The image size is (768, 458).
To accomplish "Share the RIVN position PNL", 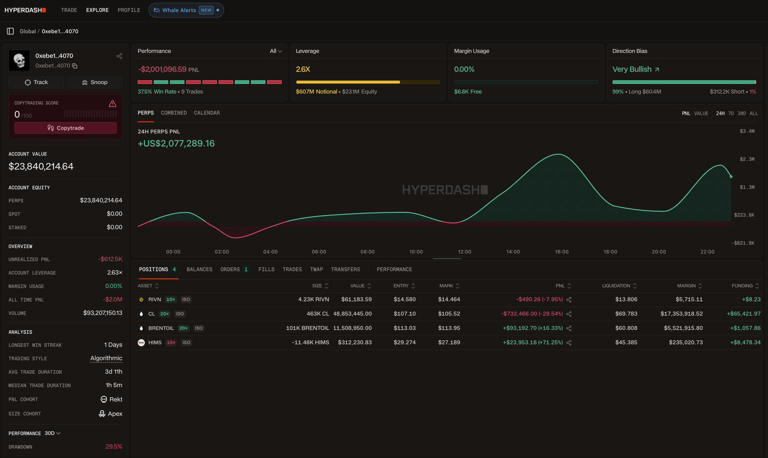I will click(x=569, y=299).
